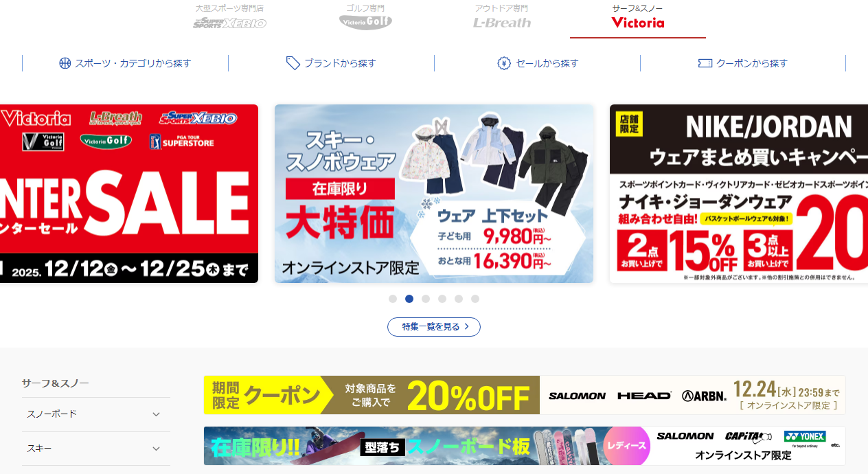Click the yen icon beside セールから探す

click(504, 63)
